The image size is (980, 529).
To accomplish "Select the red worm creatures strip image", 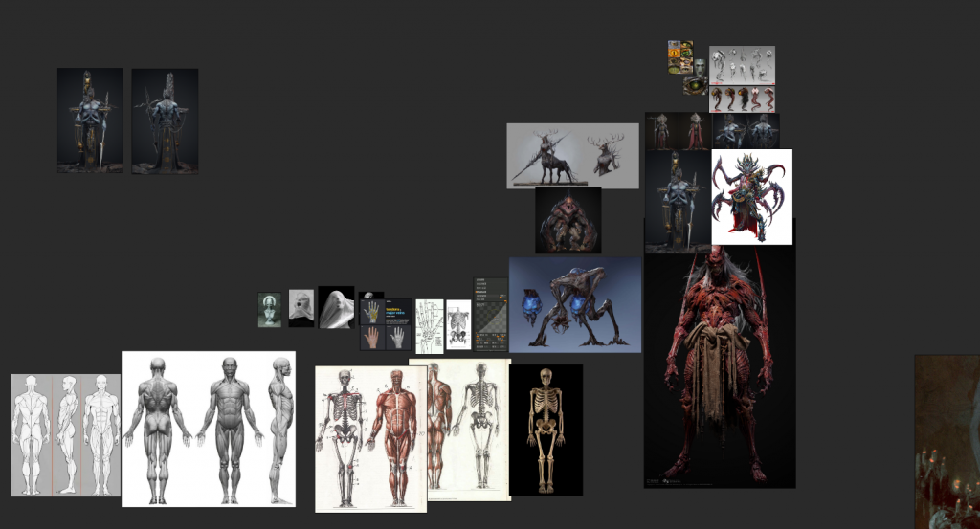I will [742, 99].
